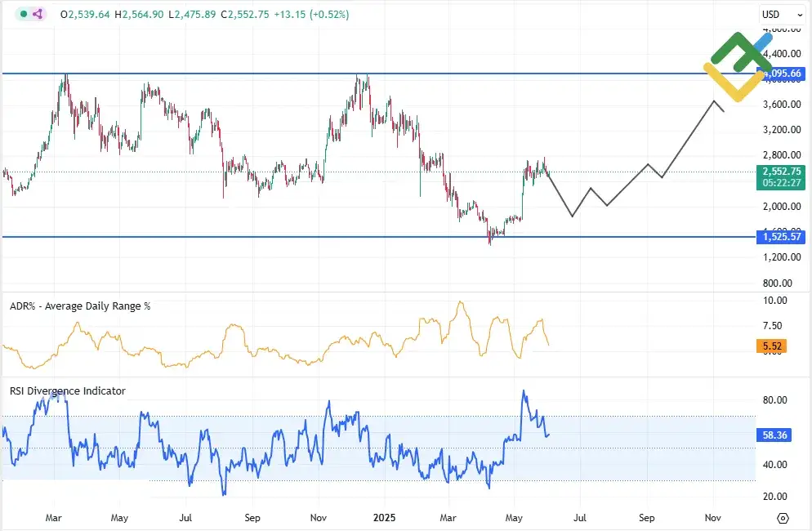Click the Mar label on the time axis

pyautogui.click(x=53, y=517)
